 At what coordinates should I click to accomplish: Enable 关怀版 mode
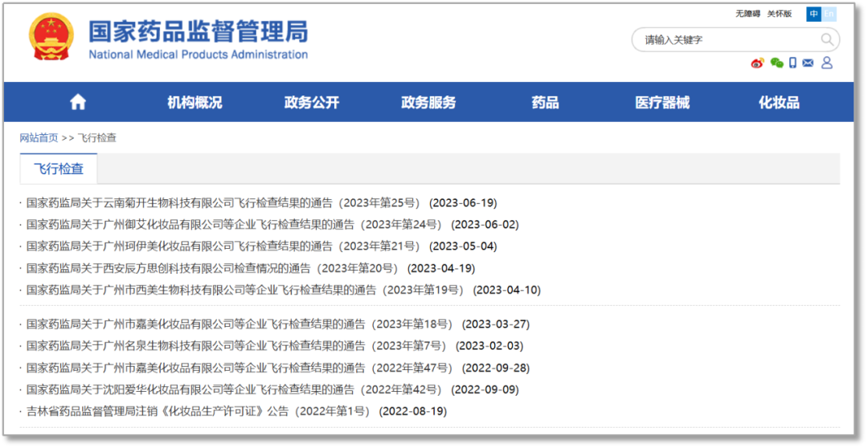779,14
